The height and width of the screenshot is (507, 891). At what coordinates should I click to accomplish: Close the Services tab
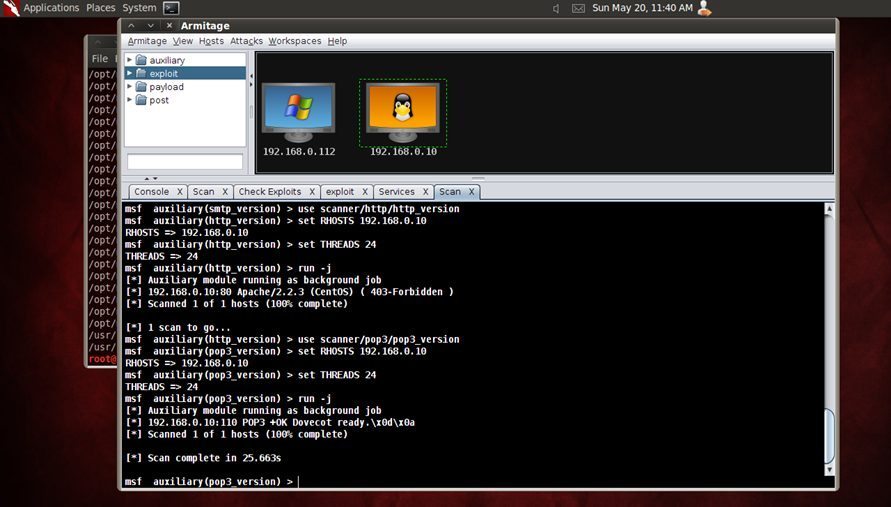[x=425, y=192]
